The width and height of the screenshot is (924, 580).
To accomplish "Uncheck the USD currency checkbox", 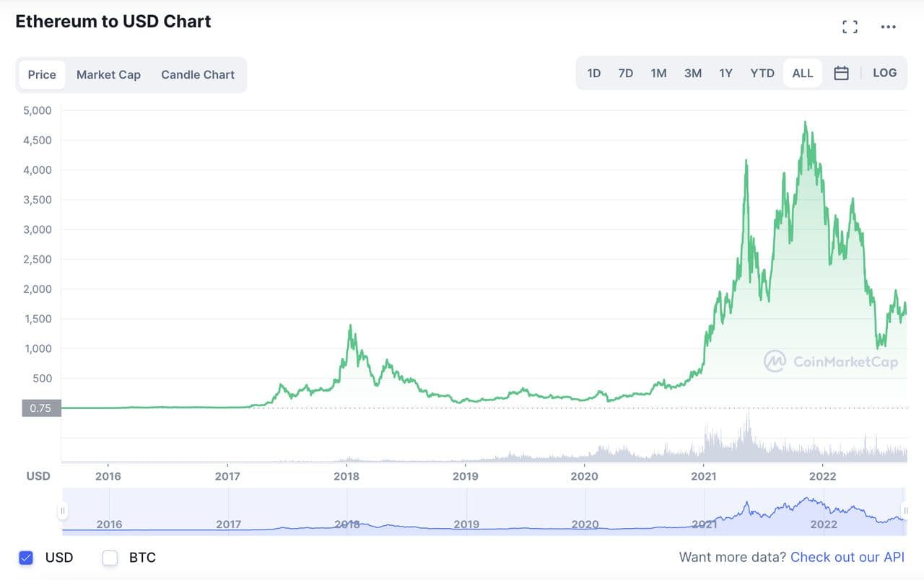I will (x=27, y=558).
